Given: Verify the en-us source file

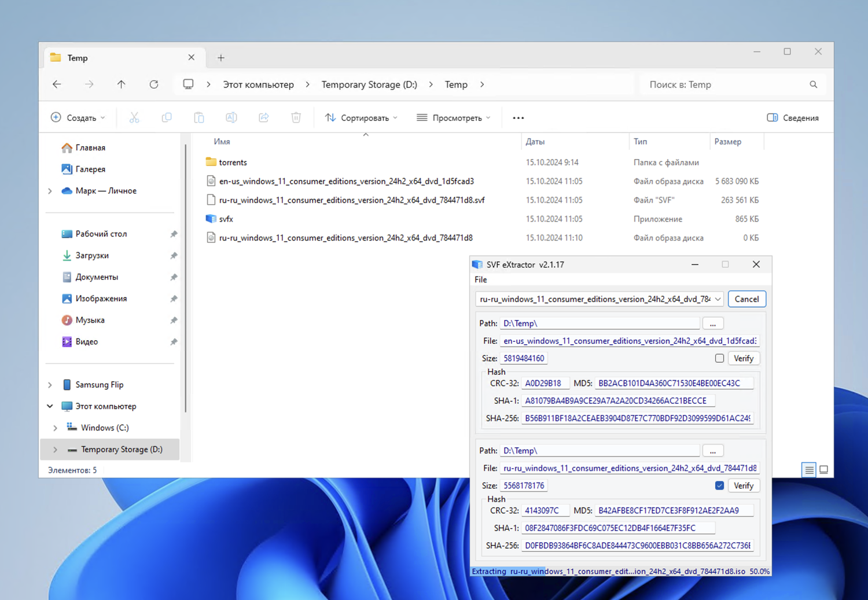Looking at the screenshot, I should 744,358.
